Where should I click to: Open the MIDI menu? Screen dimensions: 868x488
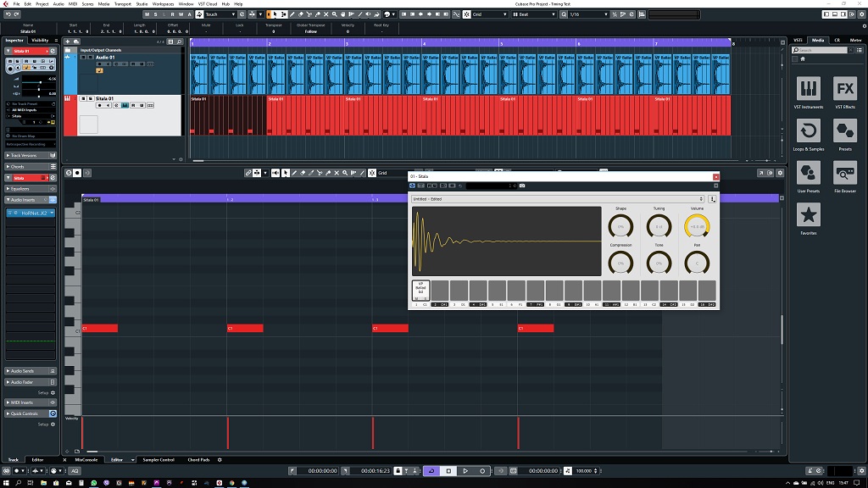click(x=73, y=4)
